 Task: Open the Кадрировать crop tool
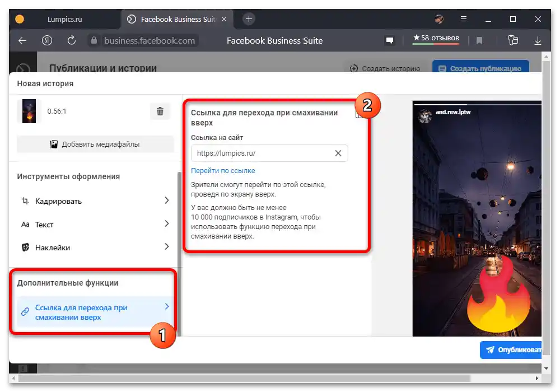[x=95, y=201]
